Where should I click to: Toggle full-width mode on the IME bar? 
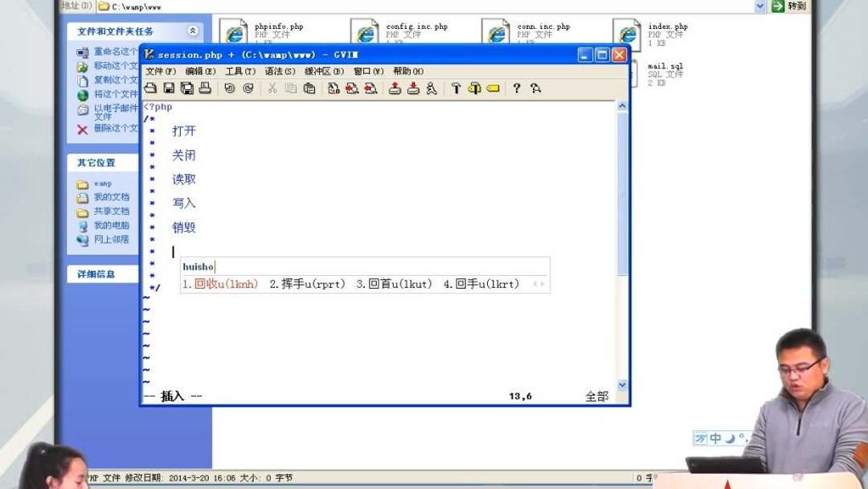730,438
